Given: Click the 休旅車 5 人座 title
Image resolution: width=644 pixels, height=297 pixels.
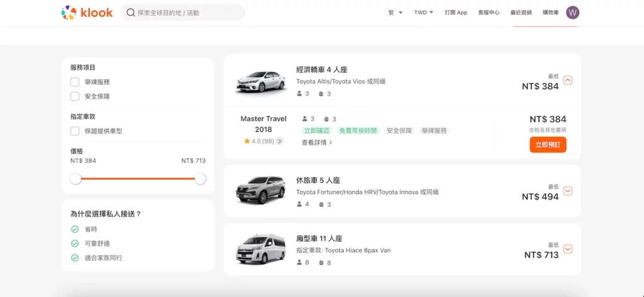Looking at the screenshot, I should (318, 180).
